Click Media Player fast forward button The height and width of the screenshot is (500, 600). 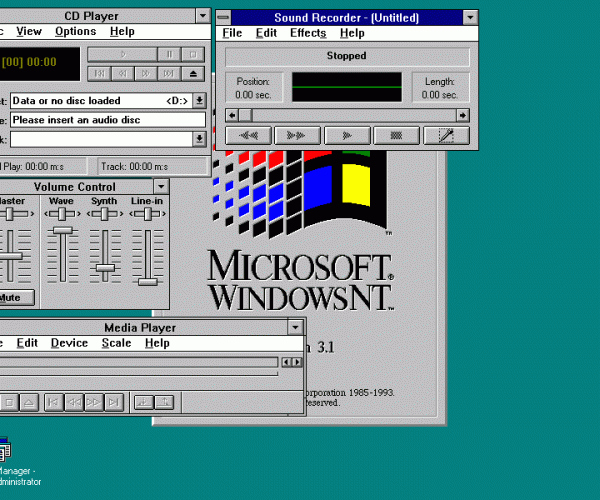coord(94,402)
